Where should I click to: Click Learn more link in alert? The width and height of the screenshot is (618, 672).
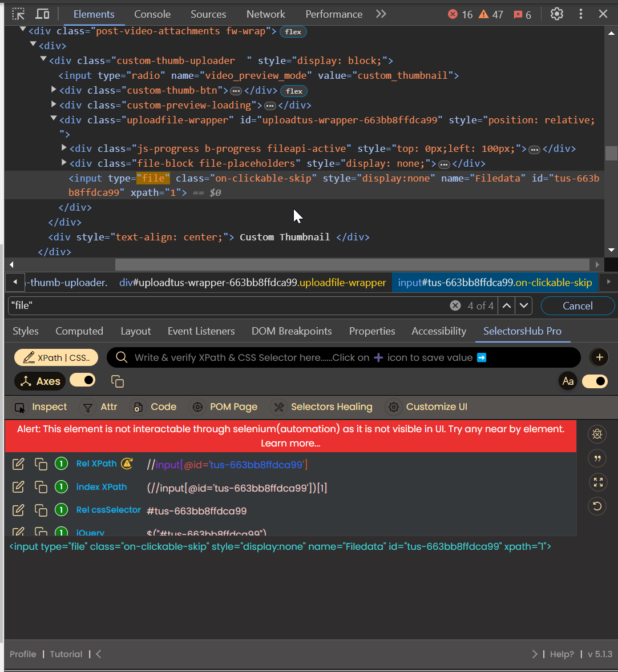(291, 443)
